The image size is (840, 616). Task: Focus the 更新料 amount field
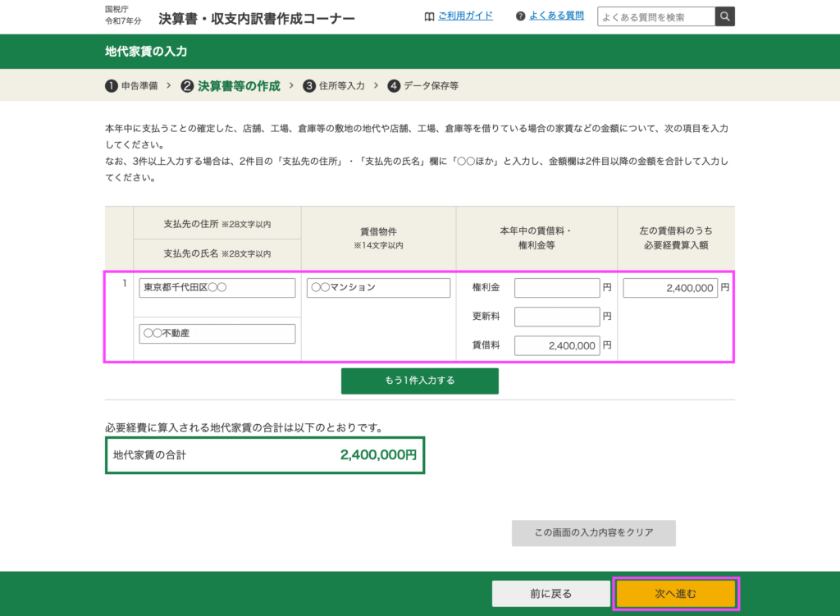pos(557,317)
